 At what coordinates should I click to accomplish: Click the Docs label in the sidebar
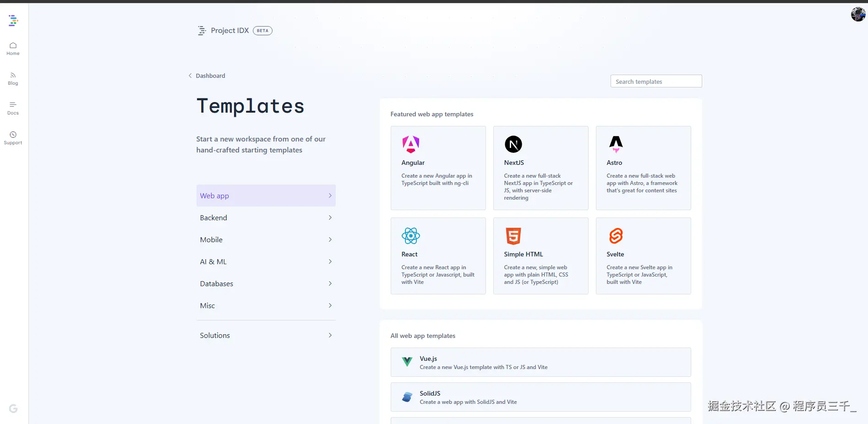(13, 113)
